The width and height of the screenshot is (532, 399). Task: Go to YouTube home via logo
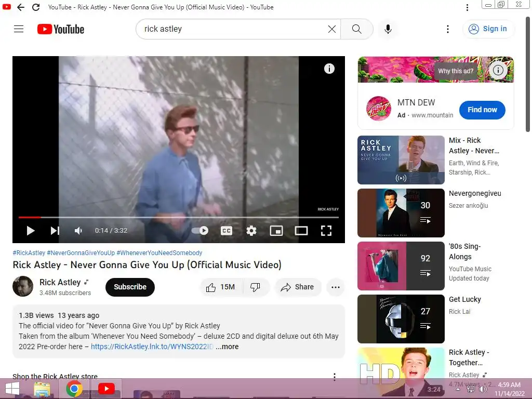pos(61,29)
